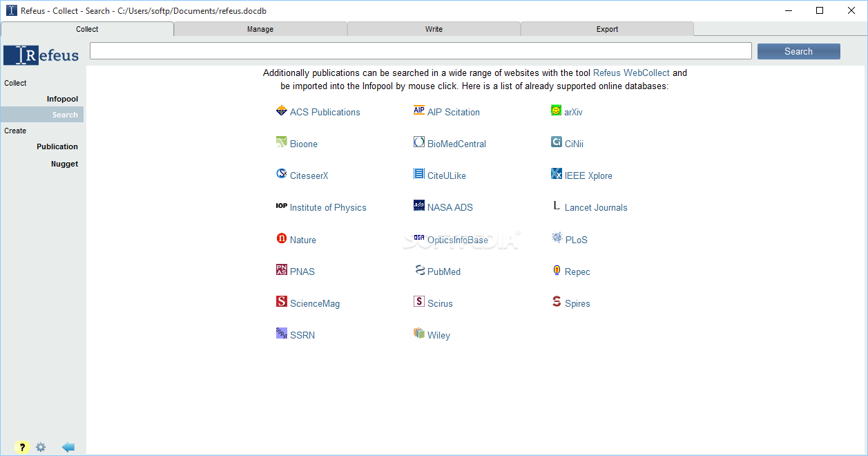Click the SSRN icon

coord(281,334)
